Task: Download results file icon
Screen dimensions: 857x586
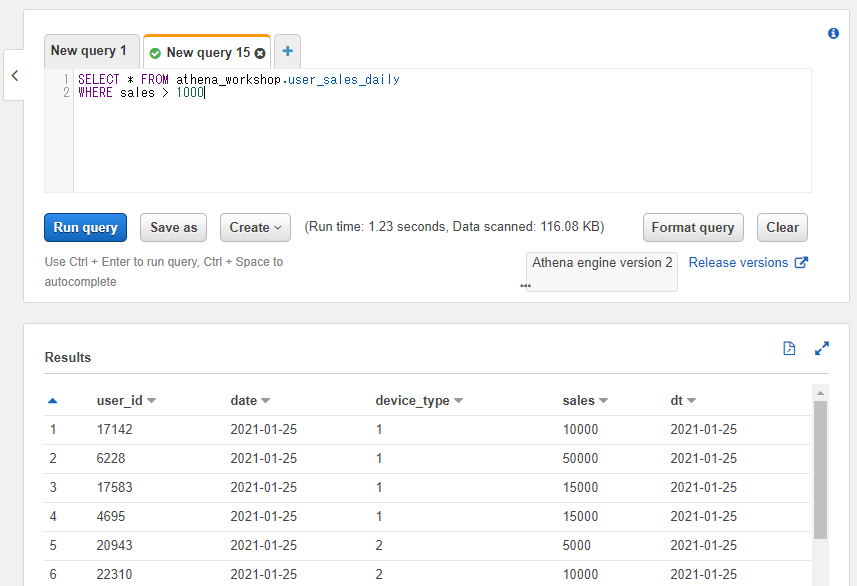Action: click(x=789, y=348)
